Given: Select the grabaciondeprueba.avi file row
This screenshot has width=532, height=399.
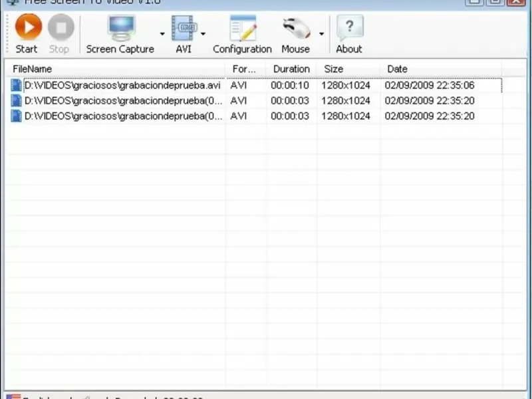Looking at the screenshot, I should (x=255, y=85).
